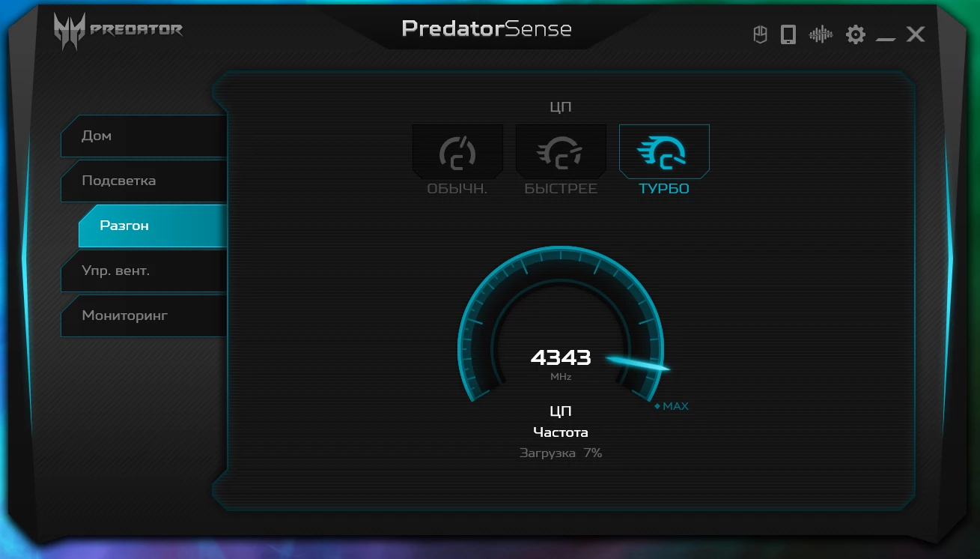Viewport: 980px width, 559px height.
Task: Click the ЦП heading above the mode icons
Action: tap(561, 107)
